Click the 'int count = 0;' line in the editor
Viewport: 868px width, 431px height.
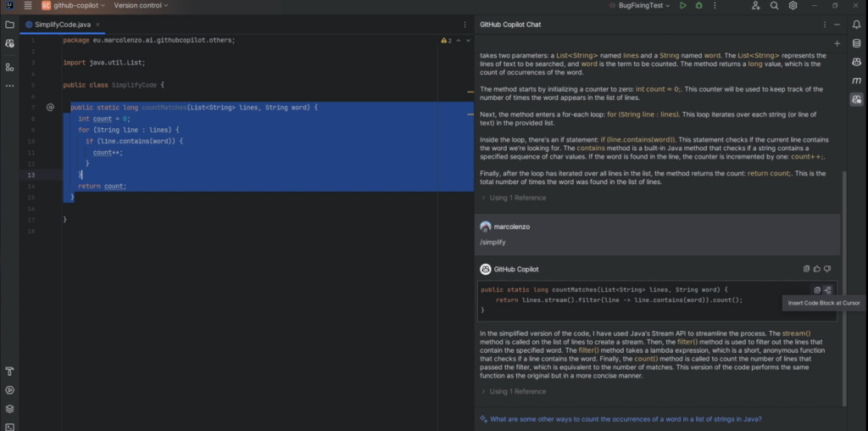pos(104,119)
